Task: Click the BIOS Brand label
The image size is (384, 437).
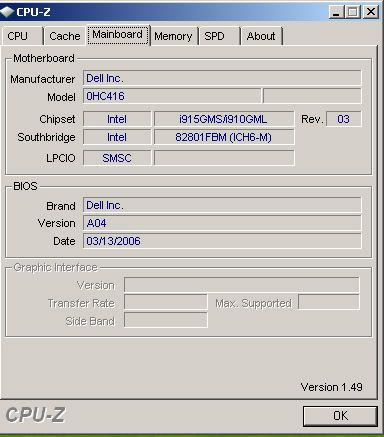Action: tap(61, 206)
